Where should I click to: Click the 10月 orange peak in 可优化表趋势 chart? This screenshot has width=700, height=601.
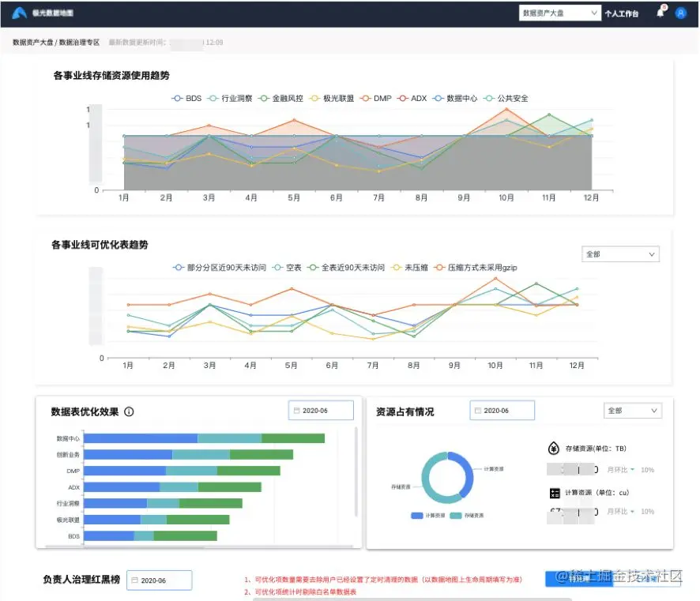pyautogui.click(x=495, y=279)
